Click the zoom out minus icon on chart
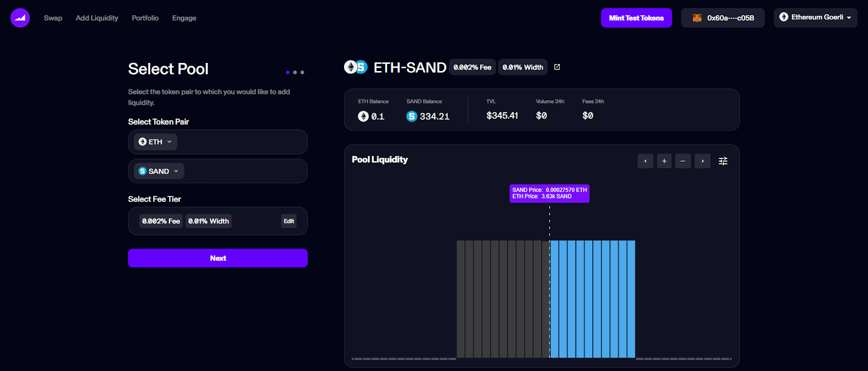Screen dimensions: 868x371 click(683, 161)
